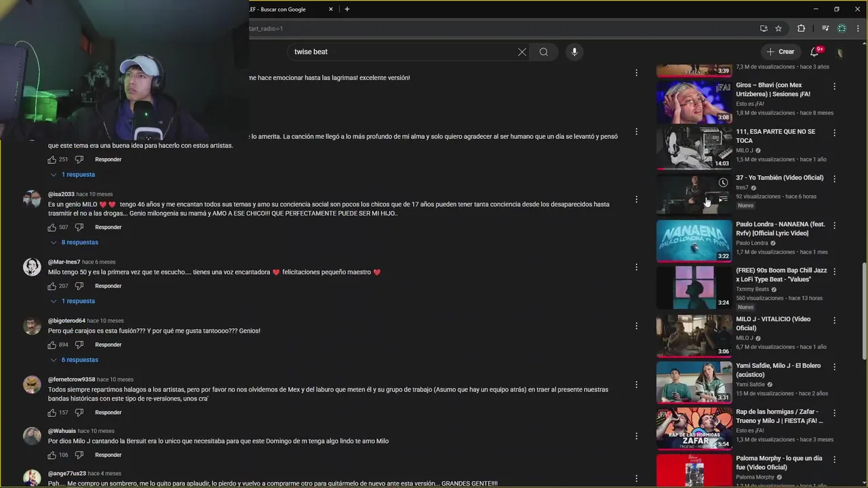Image resolution: width=868 pixels, height=488 pixels.
Task: Dislike the @isa2033 comment
Action: [x=79, y=227]
